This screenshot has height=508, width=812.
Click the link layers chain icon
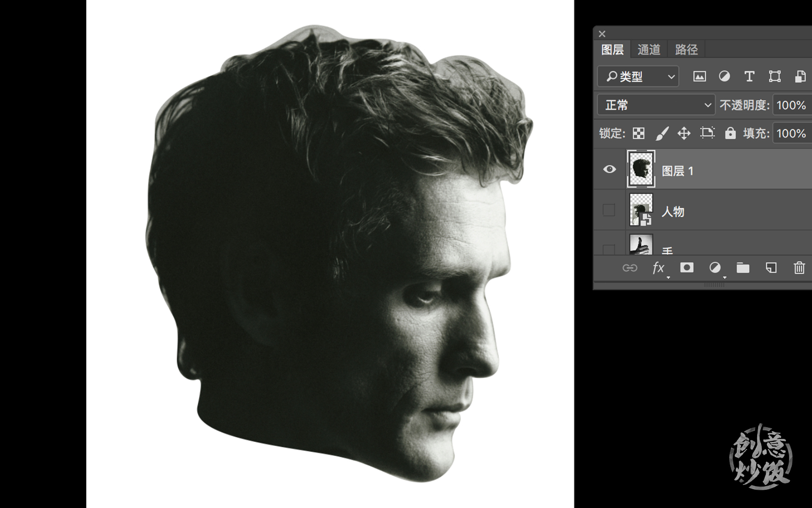630,268
